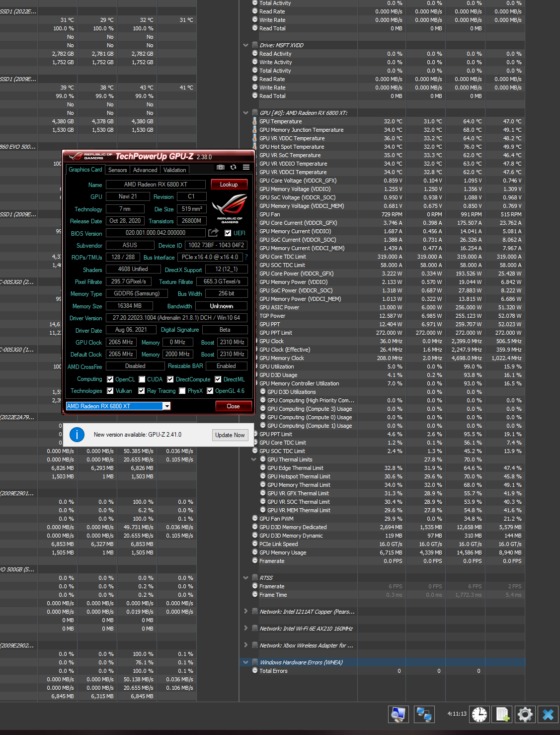This screenshot has width=560, height=735.
Task: Collapse the Drive: MSFT XVDD section
Action: [245, 45]
